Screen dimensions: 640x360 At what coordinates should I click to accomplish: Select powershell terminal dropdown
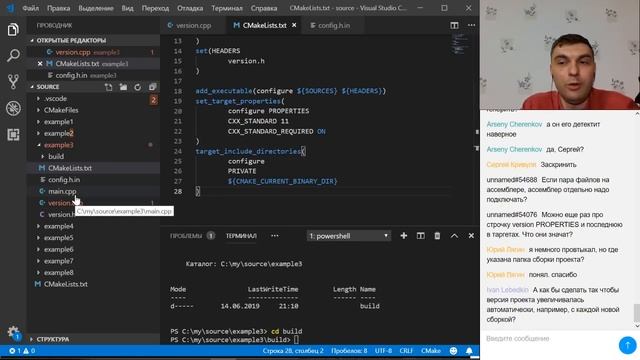click(349, 236)
